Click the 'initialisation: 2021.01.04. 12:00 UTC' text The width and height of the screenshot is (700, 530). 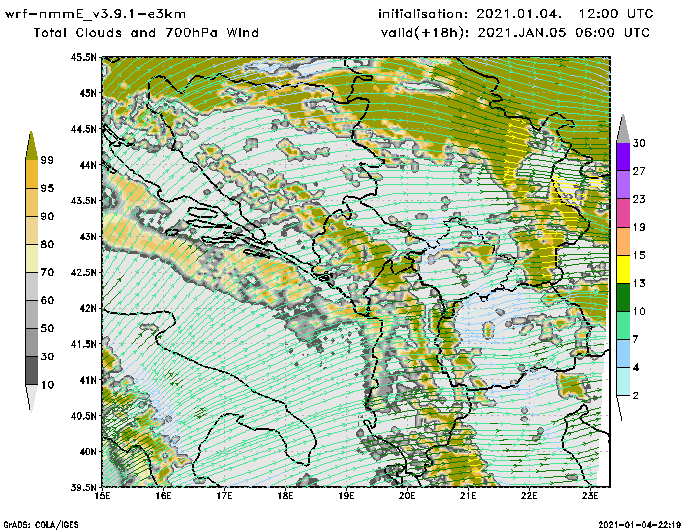516,14
